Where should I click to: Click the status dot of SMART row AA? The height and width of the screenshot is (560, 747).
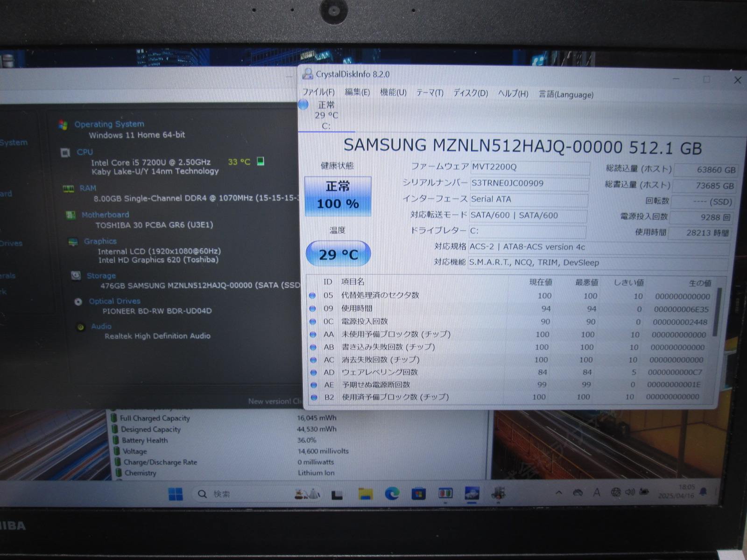click(313, 335)
